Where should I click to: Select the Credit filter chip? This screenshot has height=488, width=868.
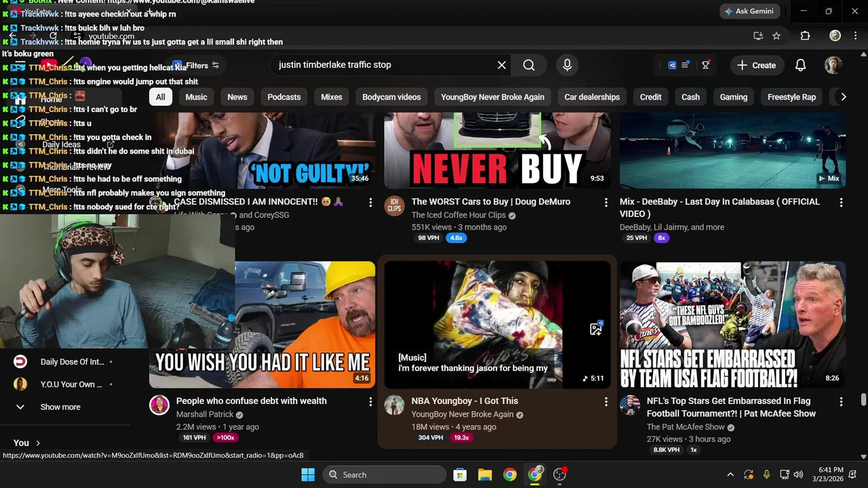click(651, 97)
